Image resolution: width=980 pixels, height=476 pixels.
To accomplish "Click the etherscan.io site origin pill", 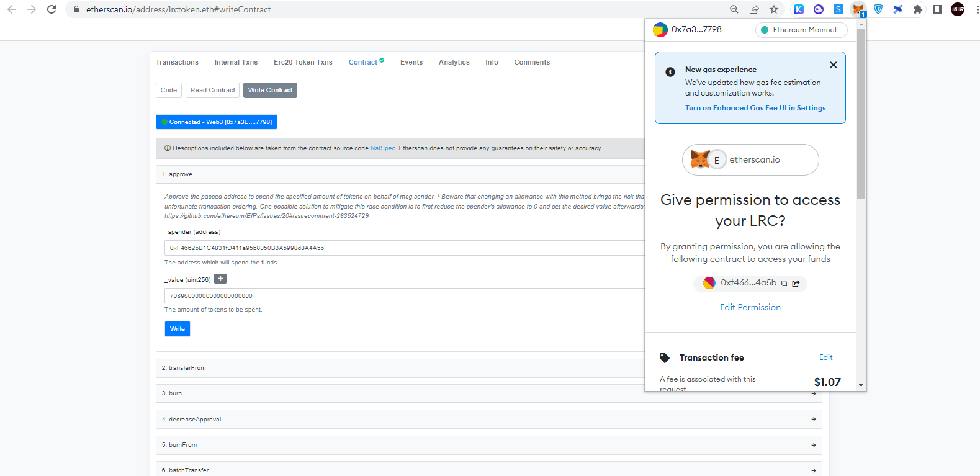I will tap(750, 160).
